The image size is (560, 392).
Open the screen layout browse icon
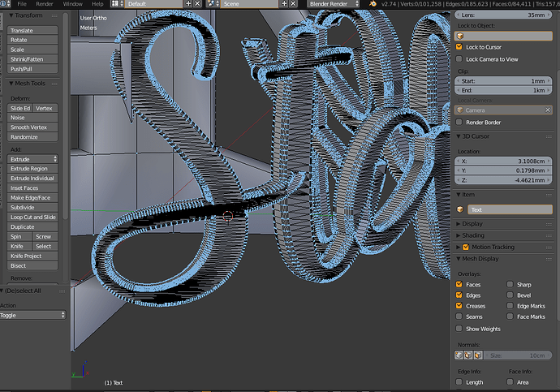tap(117, 4)
